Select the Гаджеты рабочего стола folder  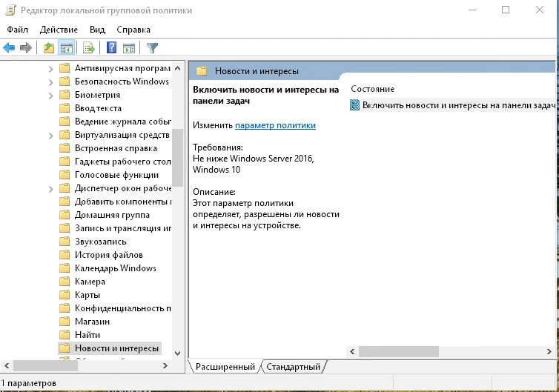point(122,162)
